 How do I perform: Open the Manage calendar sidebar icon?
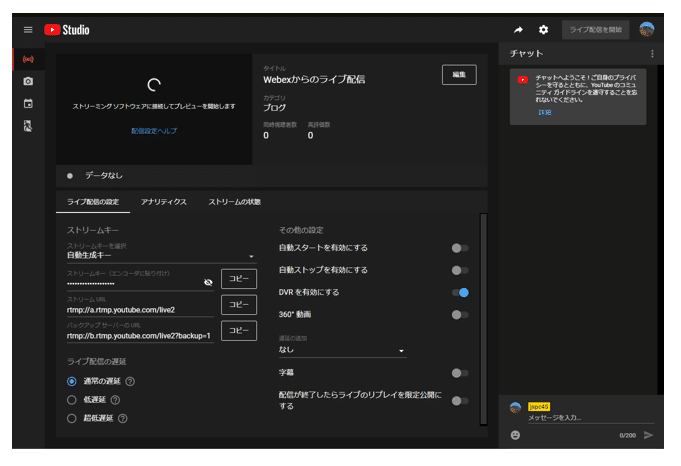pos(28,103)
